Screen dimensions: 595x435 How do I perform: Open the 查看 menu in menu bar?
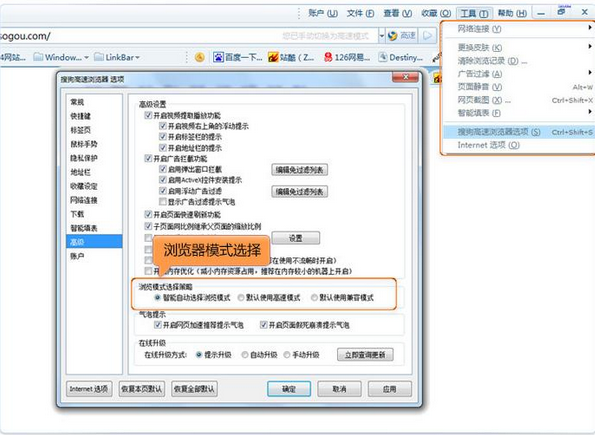tap(397, 13)
